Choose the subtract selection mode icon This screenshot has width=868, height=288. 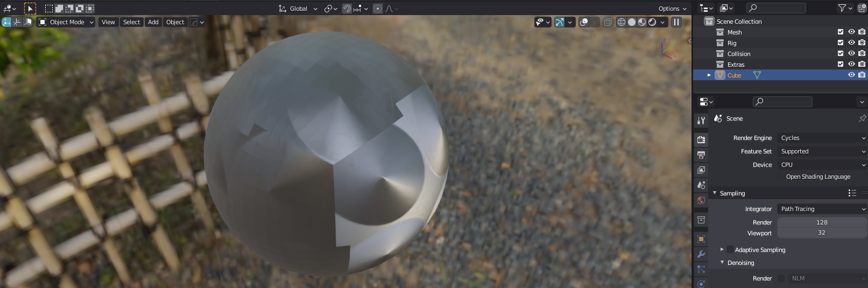[69, 9]
